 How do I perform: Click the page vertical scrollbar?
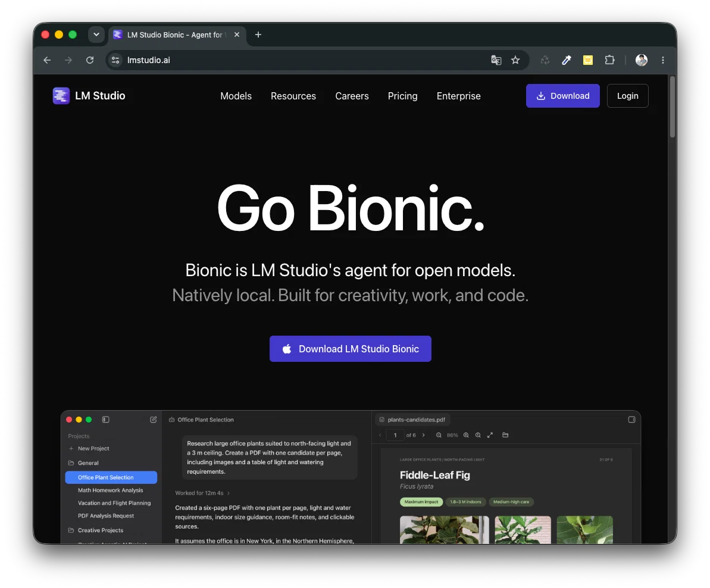673,107
